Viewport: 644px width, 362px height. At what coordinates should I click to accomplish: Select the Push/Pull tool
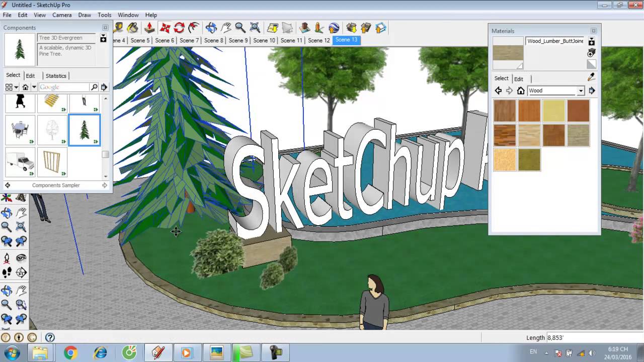pyautogui.click(x=149, y=28)
